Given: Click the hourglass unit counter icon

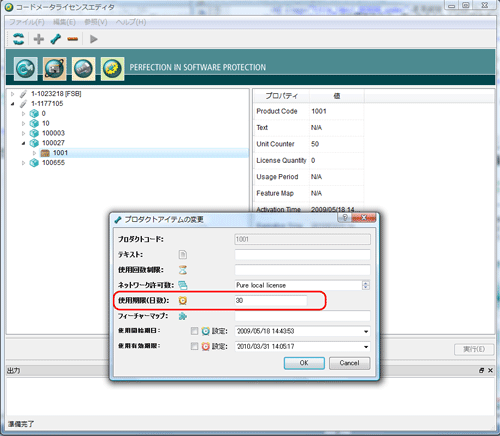Looking at the screenshot, I should pyautogui.click(x=183, y=270).
